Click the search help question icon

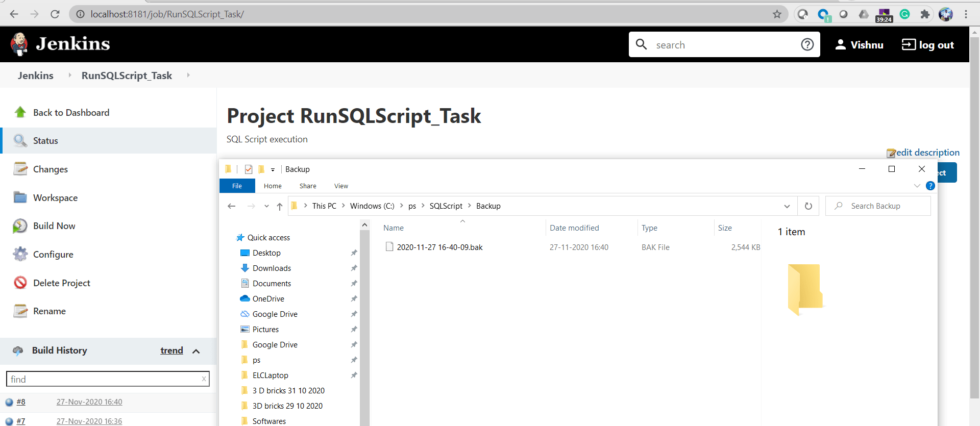pos(807,45)
